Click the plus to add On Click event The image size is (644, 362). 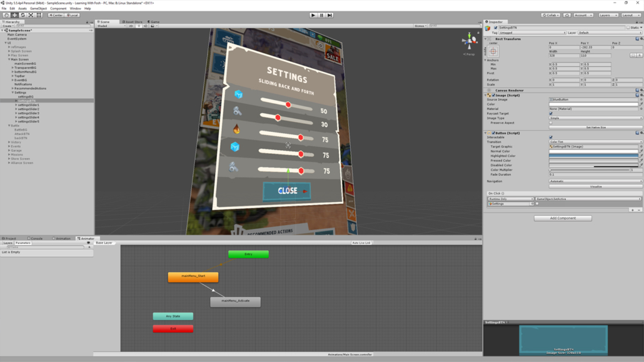tap(633, 210)
